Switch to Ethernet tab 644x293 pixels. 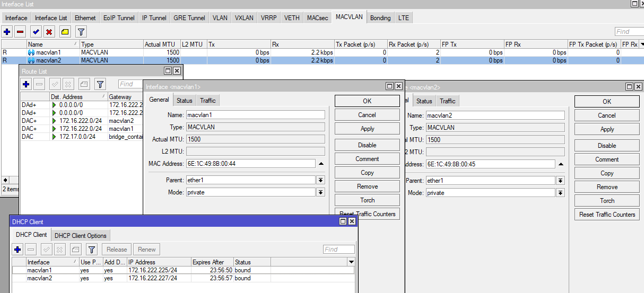pos(85,18)
